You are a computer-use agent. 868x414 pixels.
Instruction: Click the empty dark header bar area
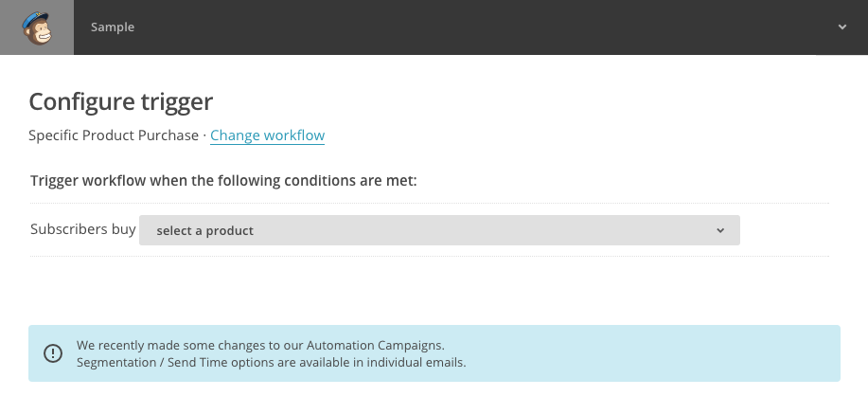[x=473, y=27]
